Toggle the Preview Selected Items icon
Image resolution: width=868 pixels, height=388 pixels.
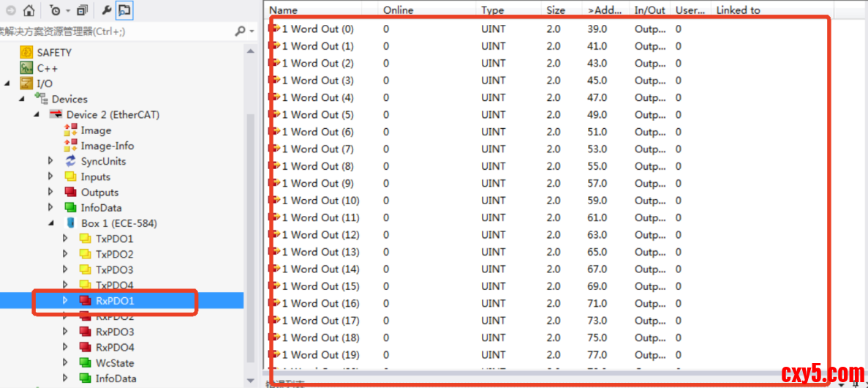point(124,10)
